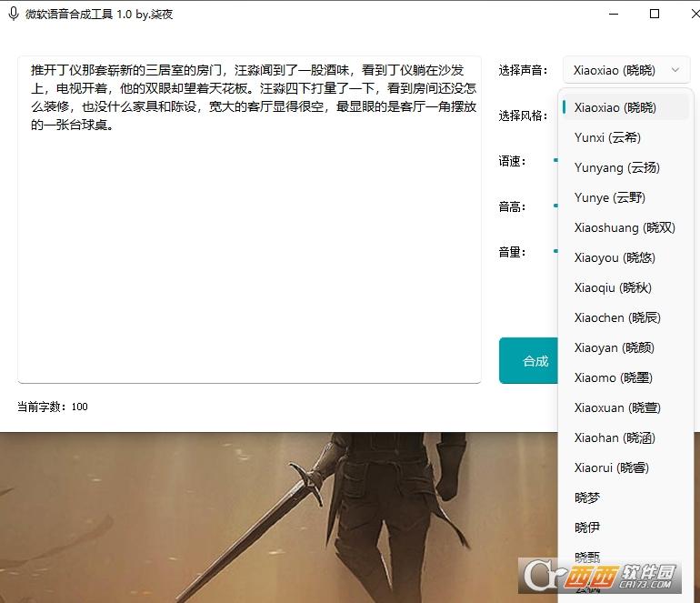700x603 pixels.
Task: Click the 音量 volume label
Action: point(512,252)
